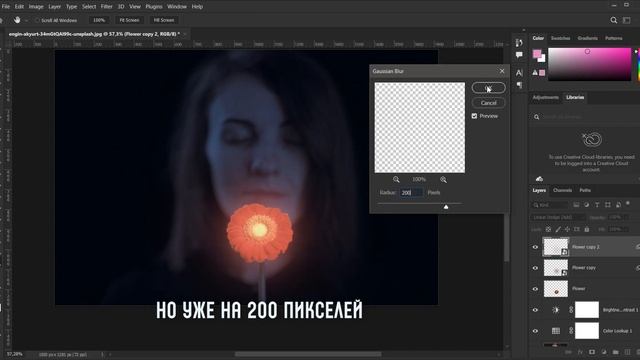Collapse the dock expander arrows above the icon strip
The width and height of the screenshot is (640, 360).
pyautogui.click(x=524, y=30)
